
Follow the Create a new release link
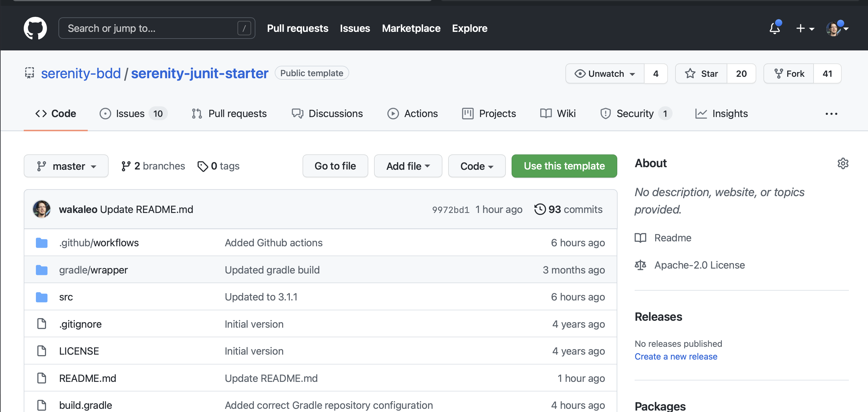point(675,356)
